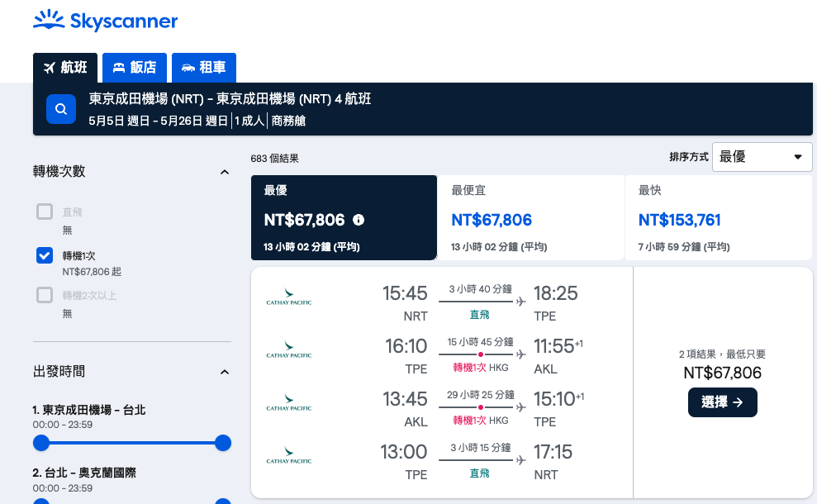Click the airplane icon in 航班 tab
The height and width of the screenshot is (504, 817).
50,68
